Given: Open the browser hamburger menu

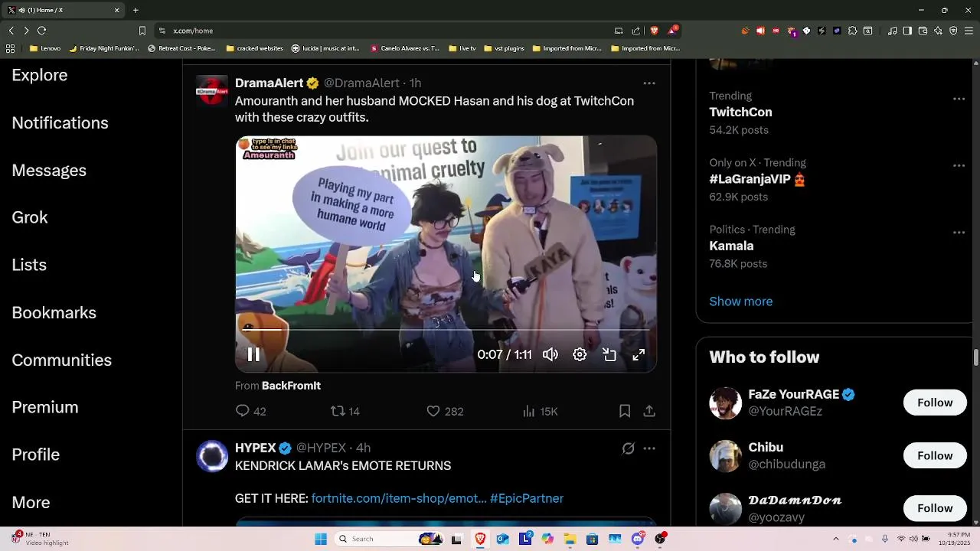Looking at the screenshot, I should [x=969, y=31].
